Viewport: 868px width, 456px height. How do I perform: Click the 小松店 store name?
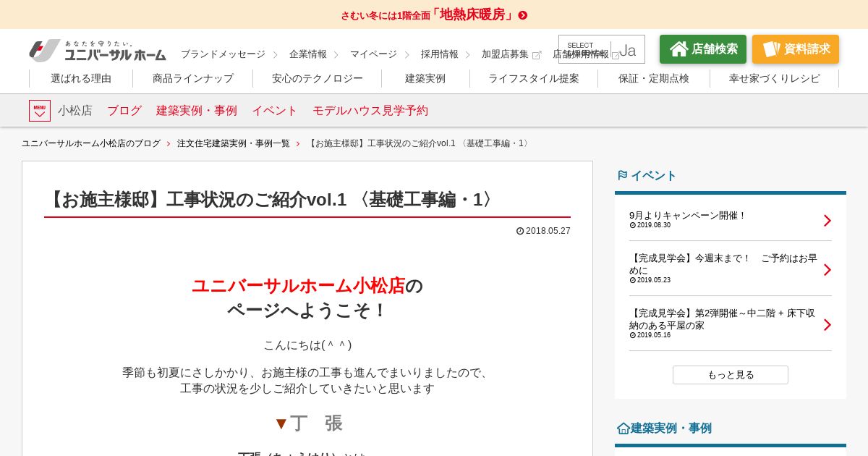click(x=75, y=111)
